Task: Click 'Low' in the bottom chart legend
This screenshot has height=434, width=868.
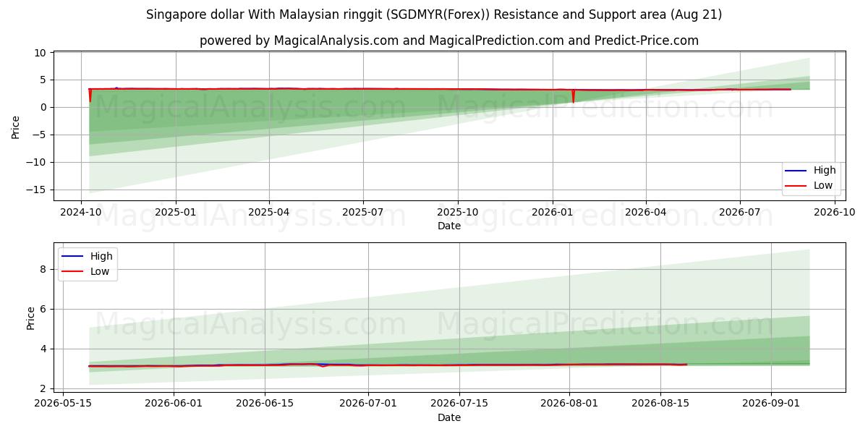Action: [100, 271]
